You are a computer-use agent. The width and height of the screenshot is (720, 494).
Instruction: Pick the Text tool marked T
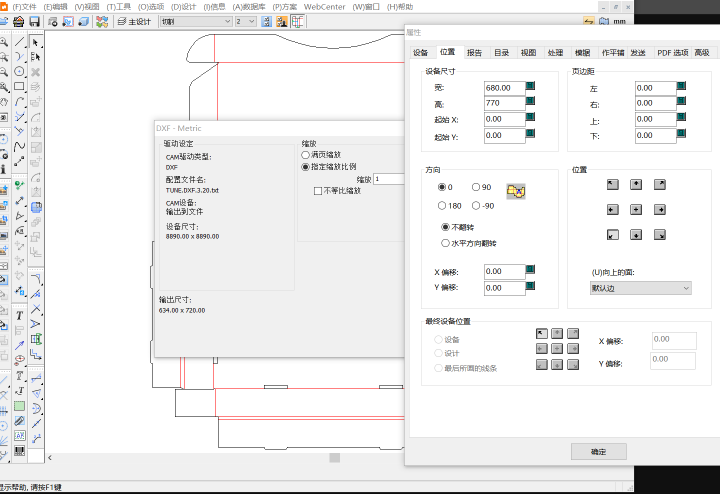pyautogui.click(x=19, y=316)
